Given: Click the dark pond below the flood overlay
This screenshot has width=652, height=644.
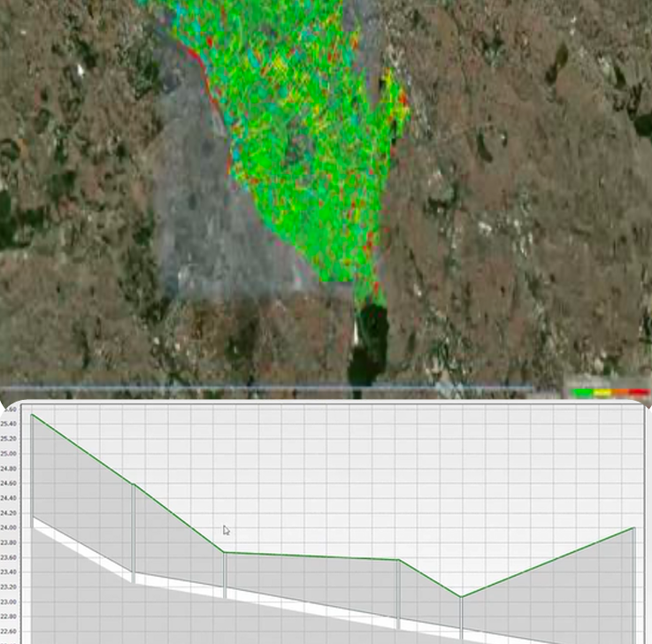Looking at the screenshot, I should 368,343.
